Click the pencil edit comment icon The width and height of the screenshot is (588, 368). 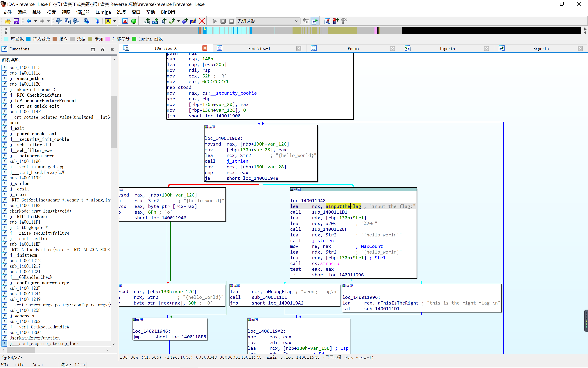pyautogui.click(x=193, y=21)
